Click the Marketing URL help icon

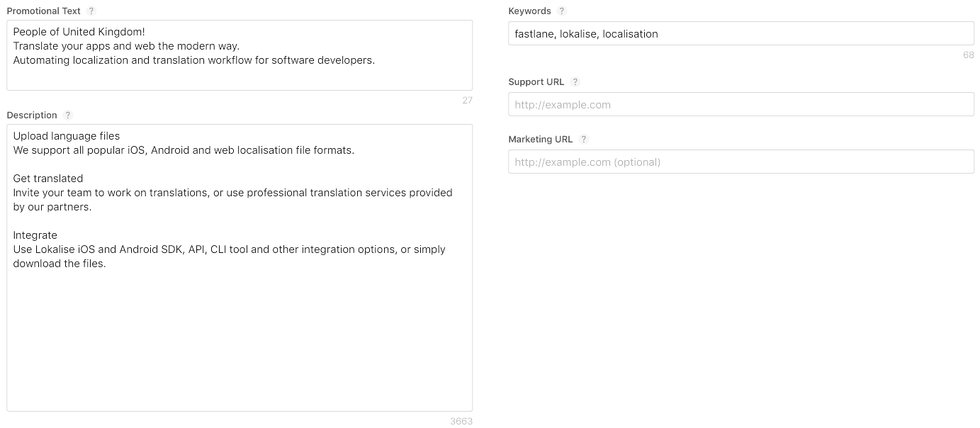pos(584,140)
